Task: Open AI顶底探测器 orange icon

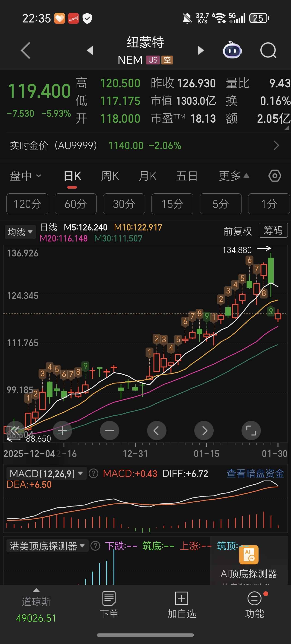Action: point(249,555)
